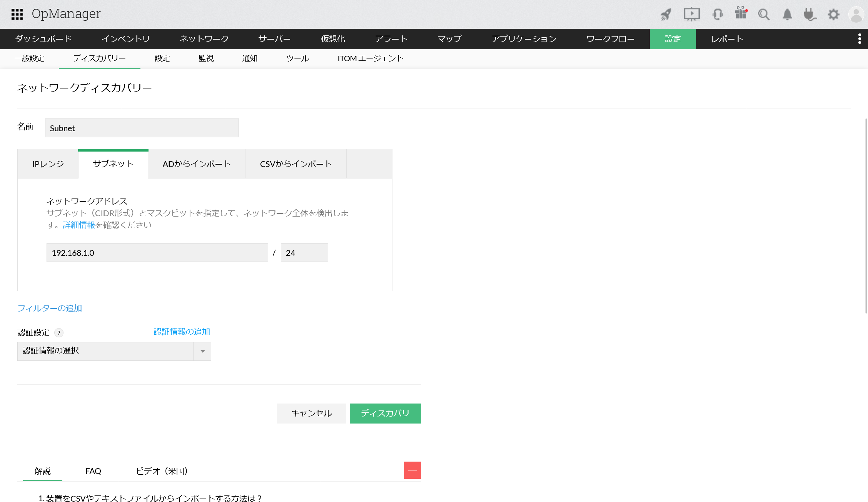Click the user profile avatar
Screen dimensions: 868x502
[x=856, y=15]
